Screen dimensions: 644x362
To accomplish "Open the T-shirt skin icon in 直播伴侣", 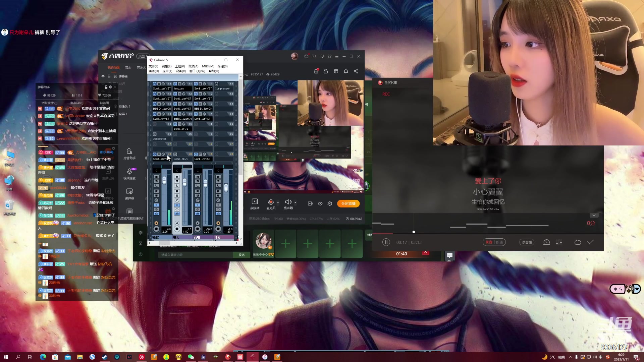I will pos(329,56).
